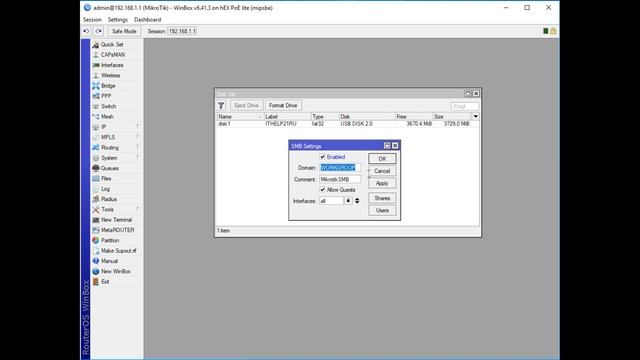Click the Session address field

point(182,31)
